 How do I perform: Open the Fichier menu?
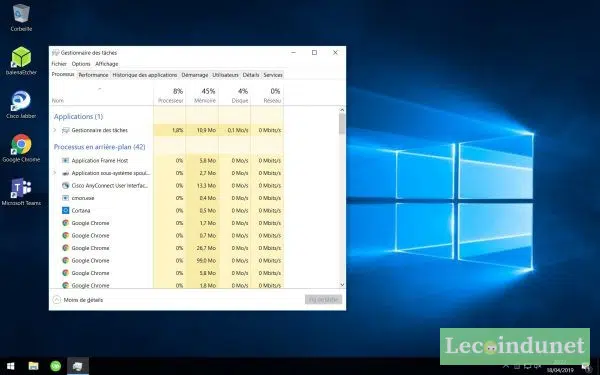pyautogui.click(x=59, y=64)
